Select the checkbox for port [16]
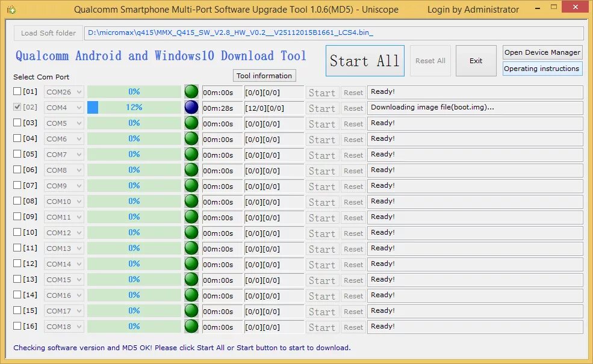This screenshot has height=364, width=593. pyautogui.click(x=17, y=326)
